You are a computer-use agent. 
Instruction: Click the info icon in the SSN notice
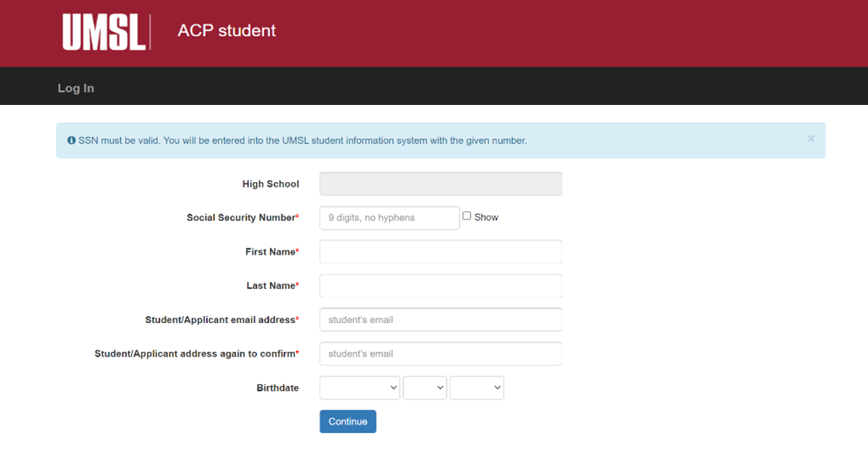(71, 140)
